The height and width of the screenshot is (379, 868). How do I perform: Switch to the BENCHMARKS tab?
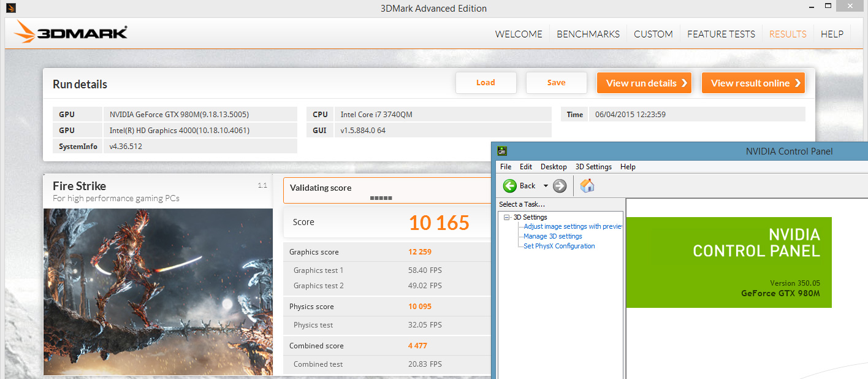(x=588, y=34)
